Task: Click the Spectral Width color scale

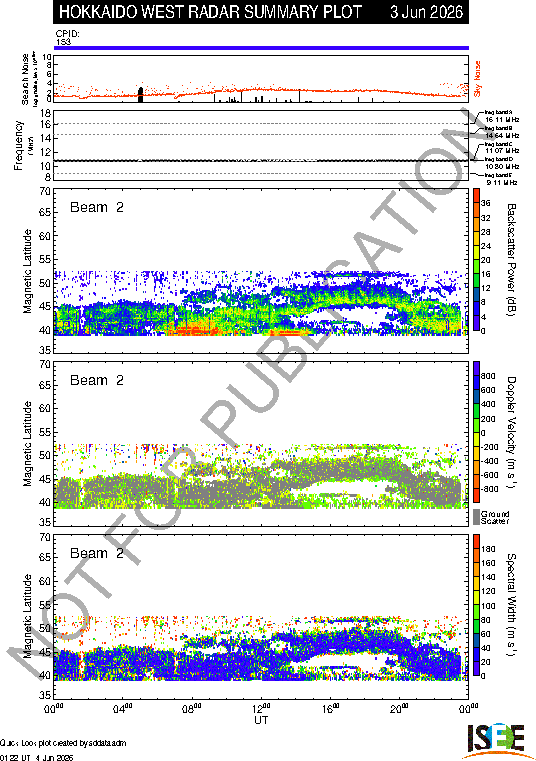Action: [476, 605]
